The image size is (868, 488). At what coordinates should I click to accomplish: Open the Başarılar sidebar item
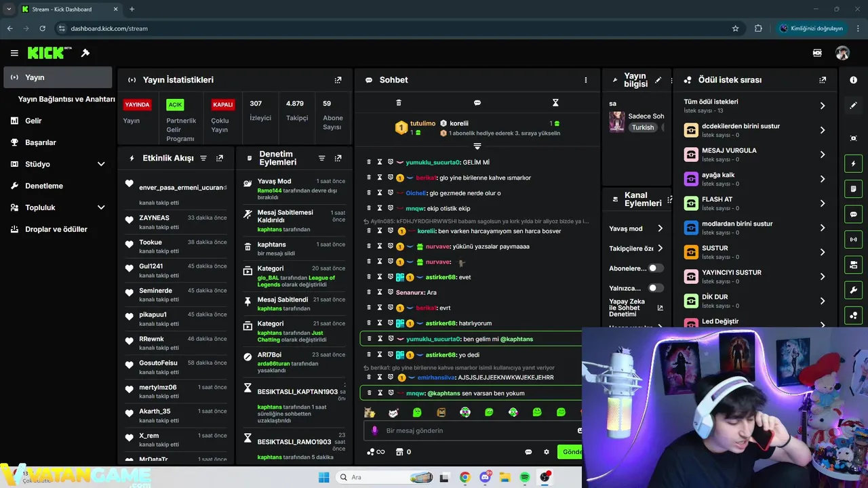coord(58,142)
